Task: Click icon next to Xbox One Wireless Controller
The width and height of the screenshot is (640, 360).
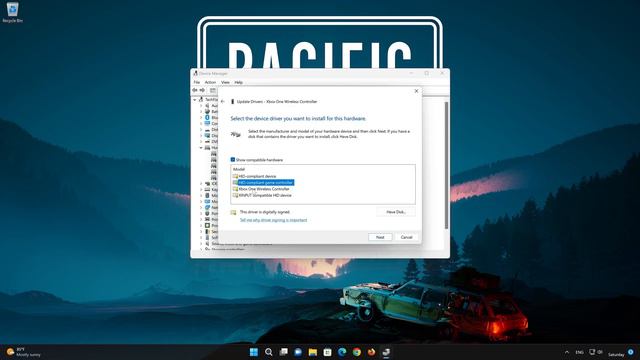Action: pyautogui.click(x=235, y=189)
